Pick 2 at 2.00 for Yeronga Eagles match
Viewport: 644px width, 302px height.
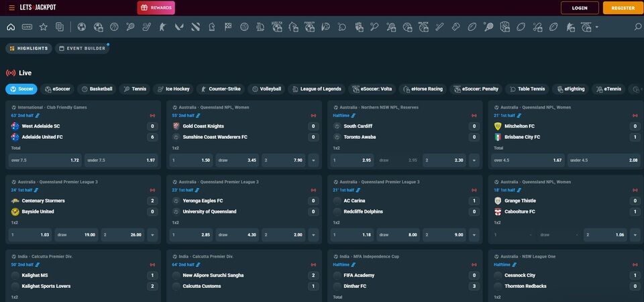283,235
